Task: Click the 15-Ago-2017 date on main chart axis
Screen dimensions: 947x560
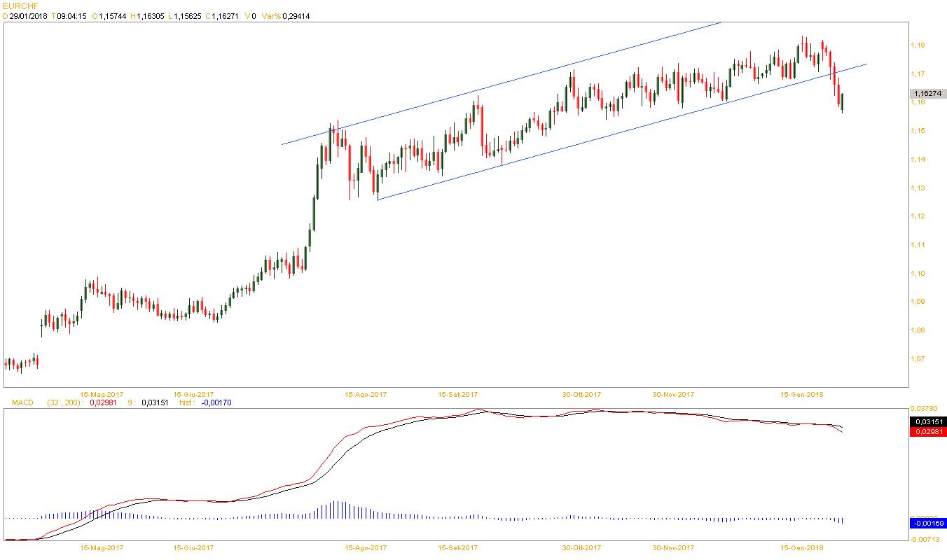Action: 366,395
